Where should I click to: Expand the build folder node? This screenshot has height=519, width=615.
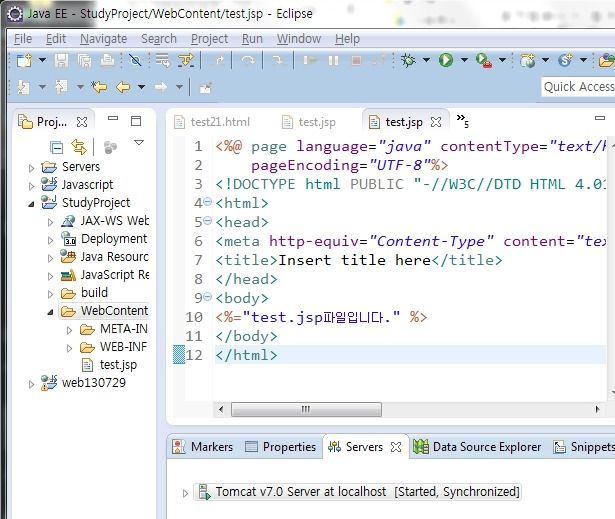[x=50, y=294]
